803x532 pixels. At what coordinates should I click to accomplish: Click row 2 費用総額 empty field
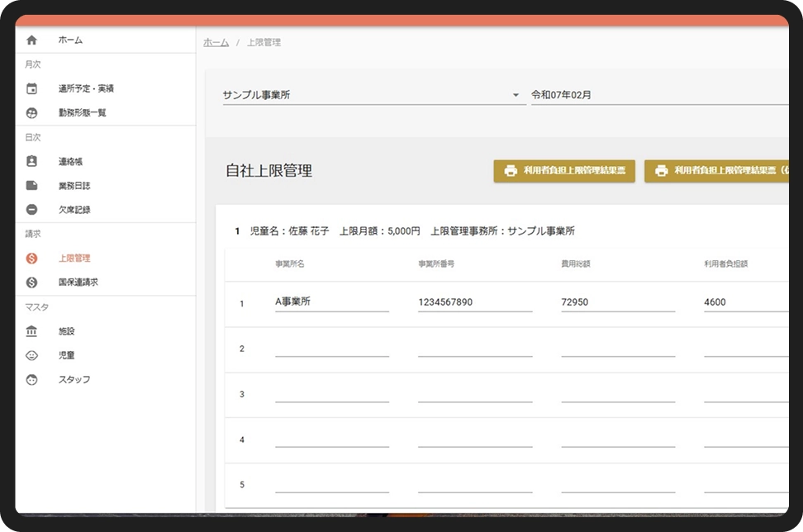click(618, 348)
